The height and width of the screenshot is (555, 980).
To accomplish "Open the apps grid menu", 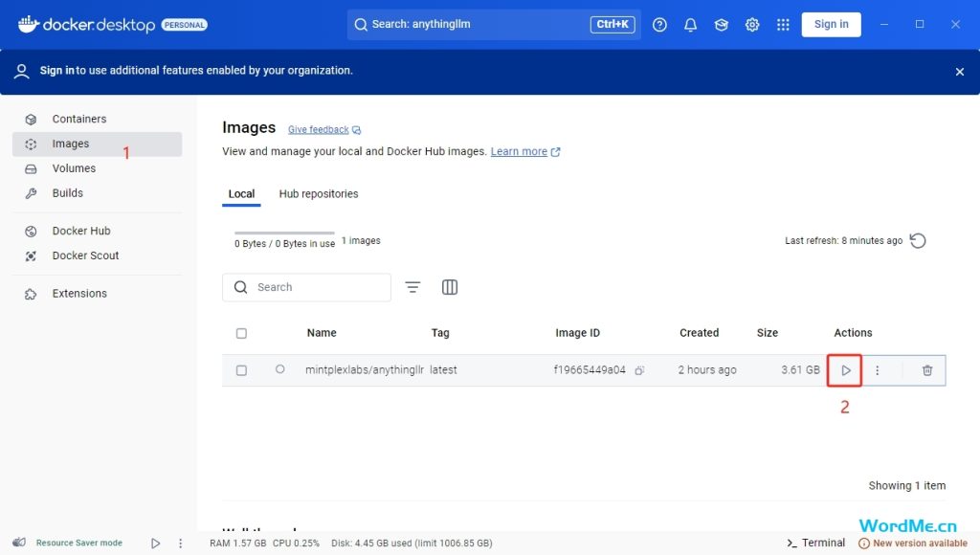I will pos(783,25).
